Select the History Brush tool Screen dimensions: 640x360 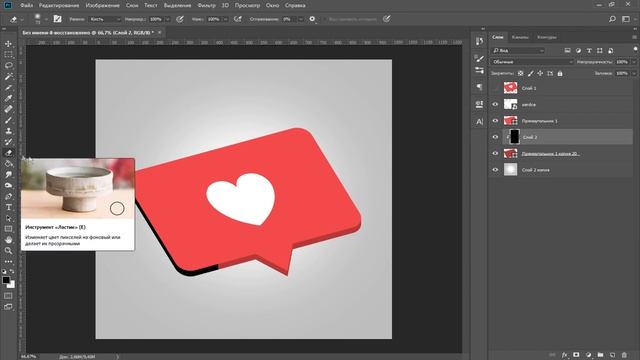(8, 142)
